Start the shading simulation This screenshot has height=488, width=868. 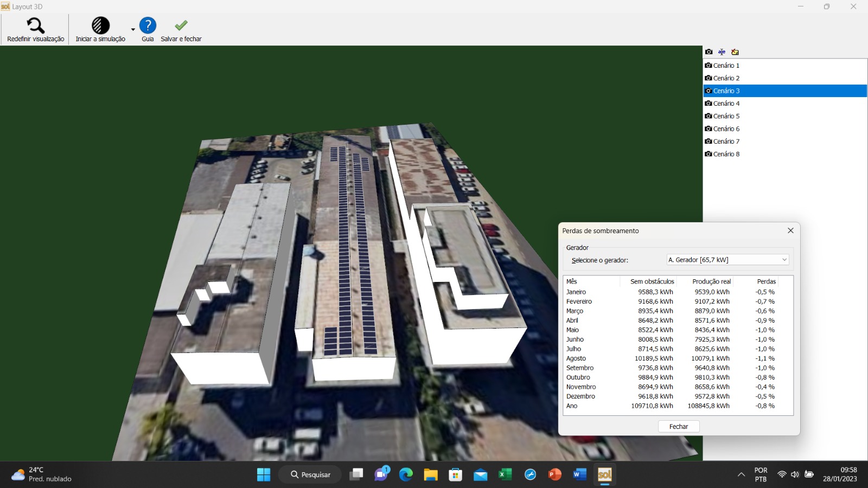pos(100,25)
